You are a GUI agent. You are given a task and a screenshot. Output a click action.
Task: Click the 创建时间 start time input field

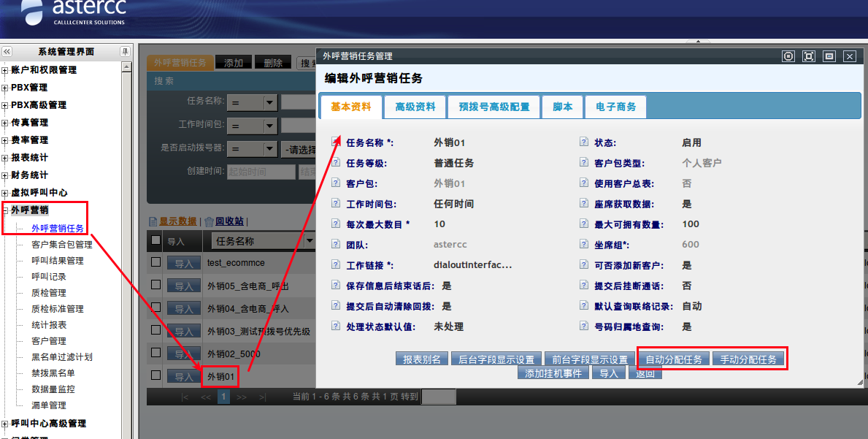(x=261, y=172)
